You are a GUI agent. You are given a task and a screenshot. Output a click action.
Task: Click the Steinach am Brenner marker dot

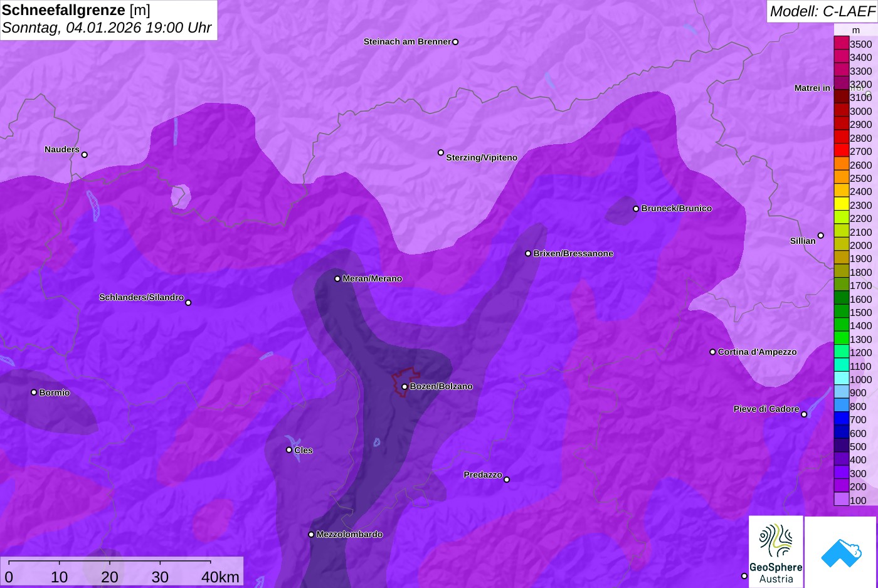coord(455,42)
